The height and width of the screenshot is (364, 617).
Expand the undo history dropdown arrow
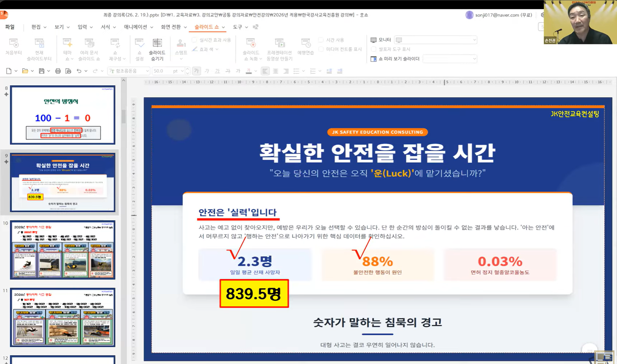coord(86,71)
